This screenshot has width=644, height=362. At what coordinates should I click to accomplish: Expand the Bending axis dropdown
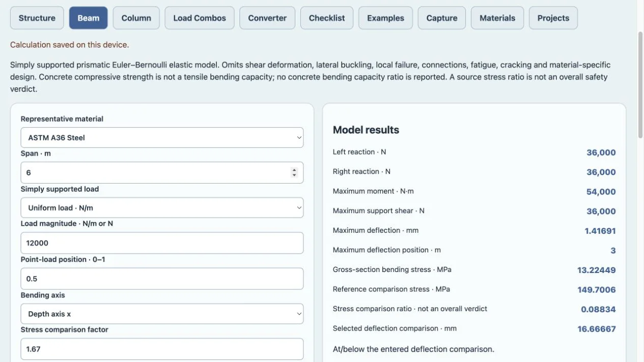click(x=162, y=314)
